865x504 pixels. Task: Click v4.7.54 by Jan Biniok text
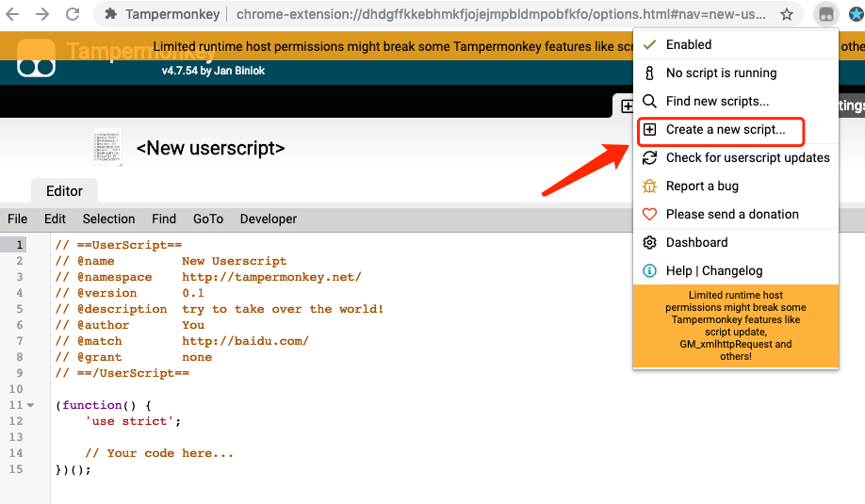(x=213, y=71)
